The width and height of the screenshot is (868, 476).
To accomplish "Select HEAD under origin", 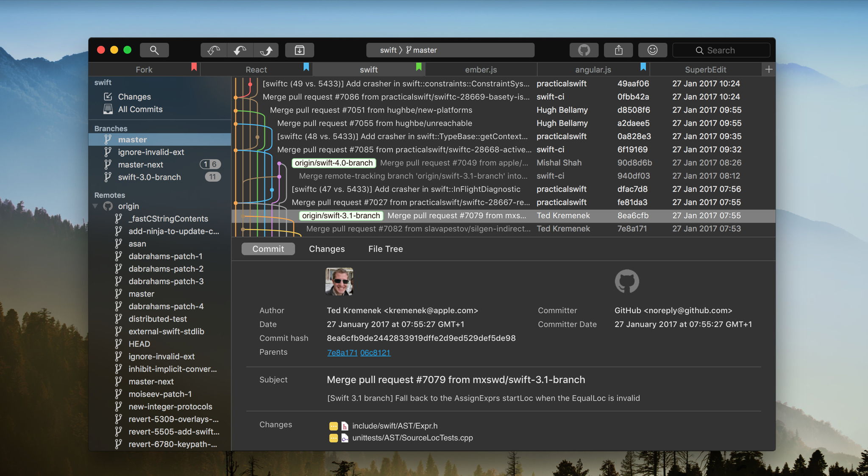I will pos(139,344).
